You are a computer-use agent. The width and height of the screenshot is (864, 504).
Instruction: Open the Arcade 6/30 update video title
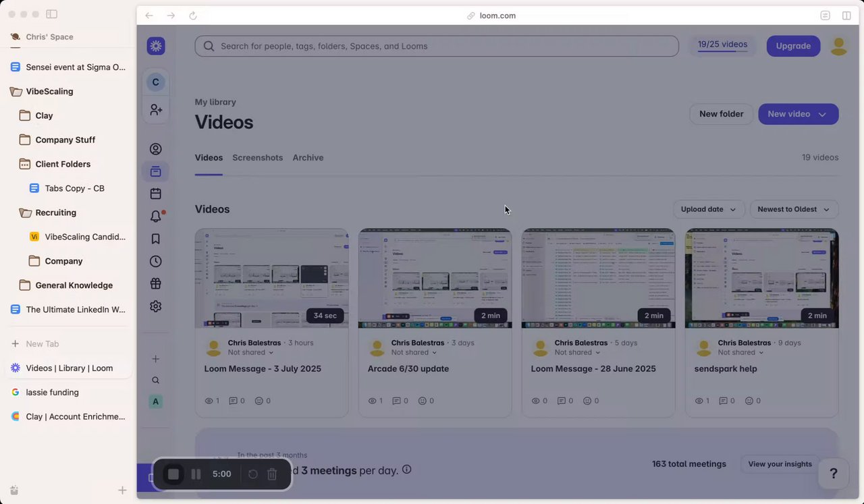click(408, 369)
